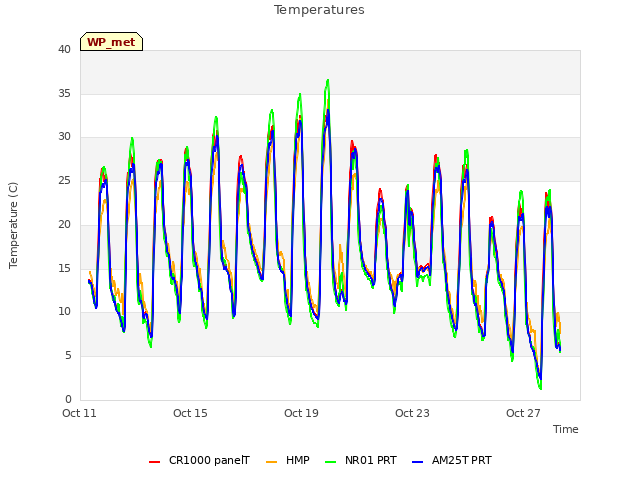
Task: Click the Oct 11 x-axis tick label
Action: [x=79, y=413]
